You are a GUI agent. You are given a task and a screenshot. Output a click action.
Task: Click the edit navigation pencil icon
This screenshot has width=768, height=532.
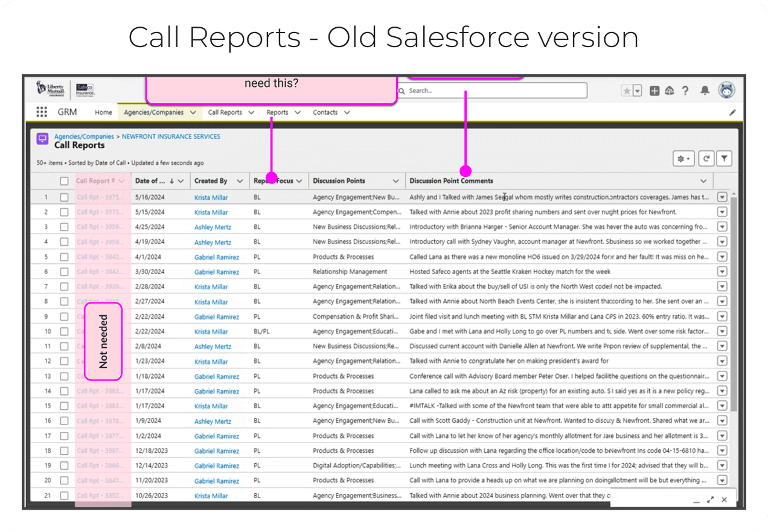[x=732, y=112]
